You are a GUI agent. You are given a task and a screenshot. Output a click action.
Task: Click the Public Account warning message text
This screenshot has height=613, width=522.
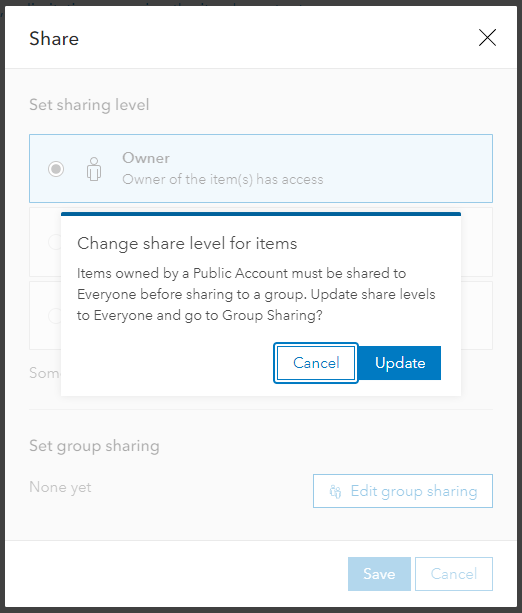256,294
